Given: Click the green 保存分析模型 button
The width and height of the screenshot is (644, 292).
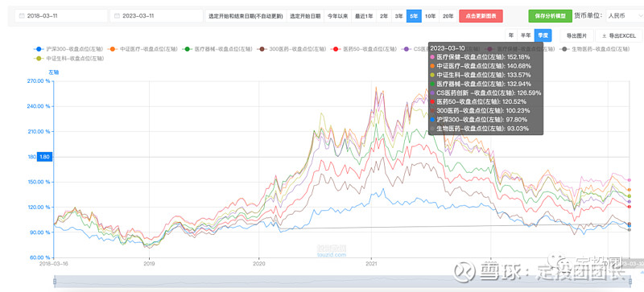Looking at the screenshot, I should (x=550, y=16).
